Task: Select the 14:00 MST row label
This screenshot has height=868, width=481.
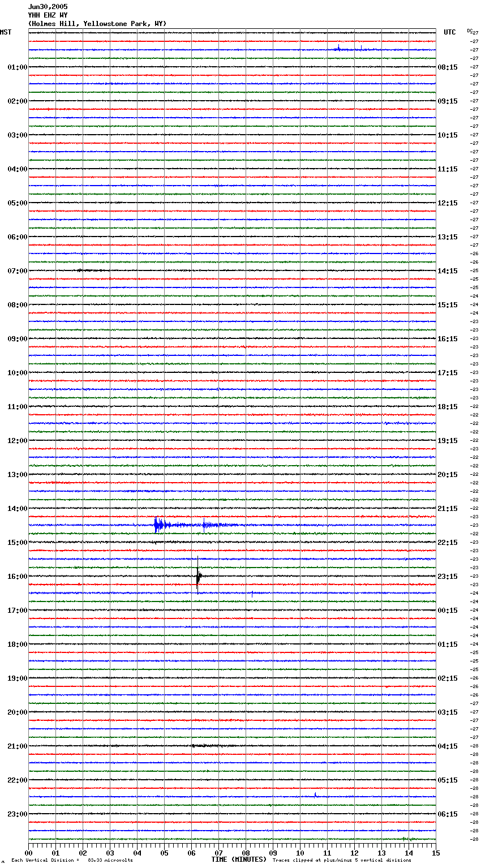Action: pos(17,509)
